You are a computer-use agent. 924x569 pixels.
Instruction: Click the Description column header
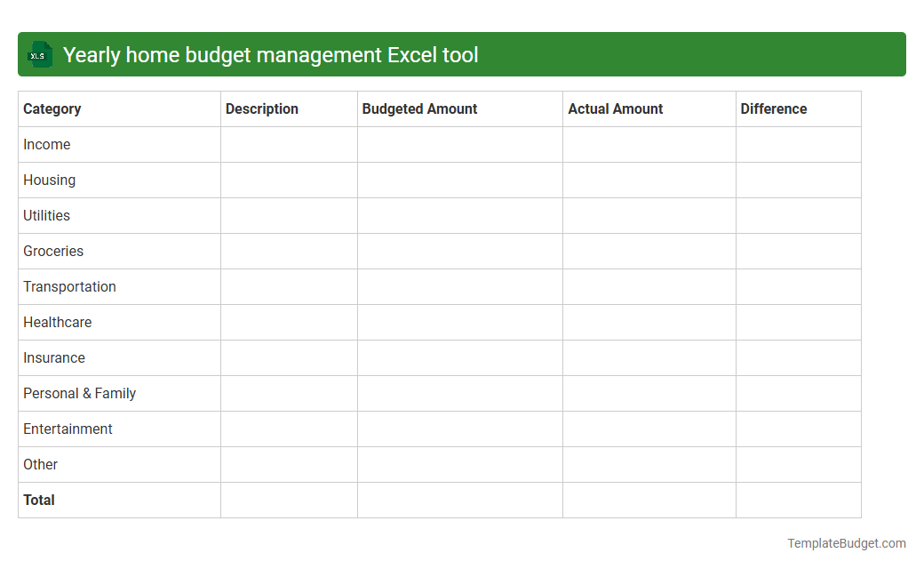point(261,108)
